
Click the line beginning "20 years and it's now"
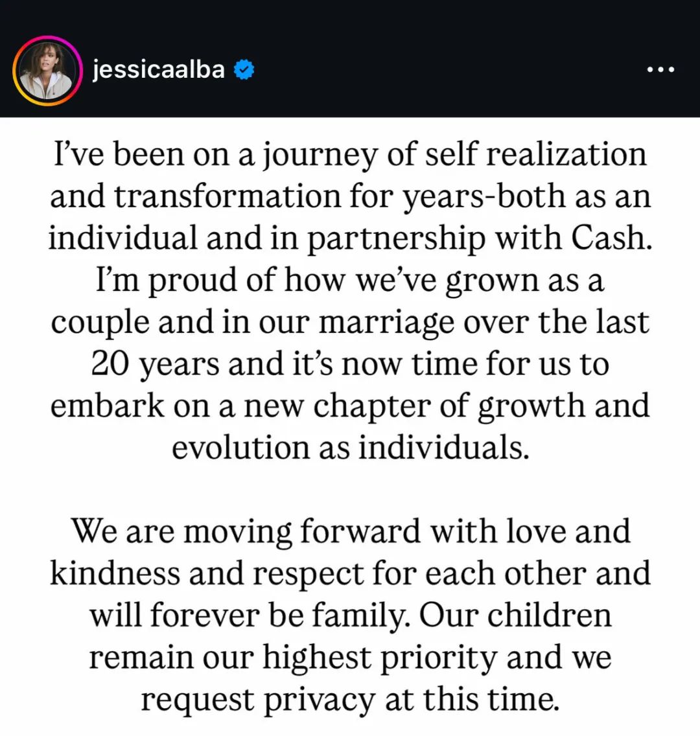[350, 363]
